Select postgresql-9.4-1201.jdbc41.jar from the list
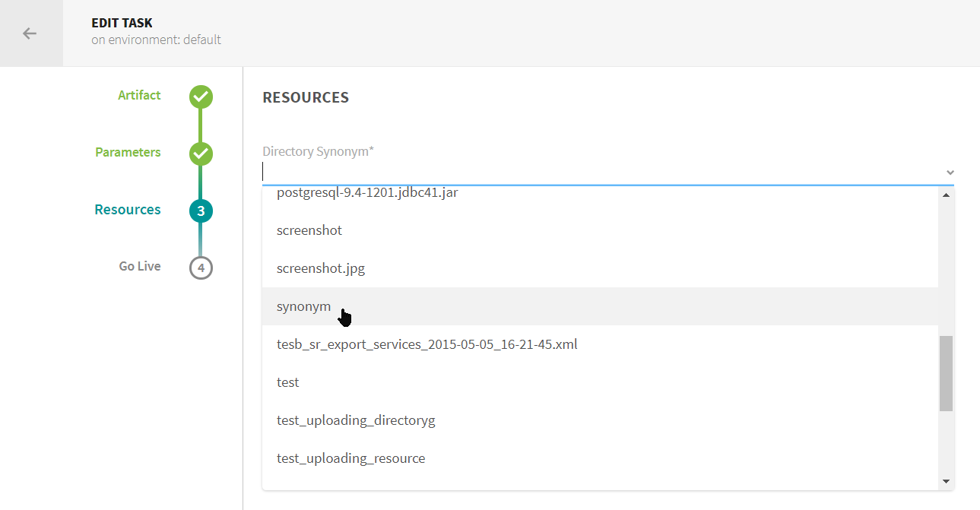The width and height of the screenshot is (980, 510). [x=367, y=192]
